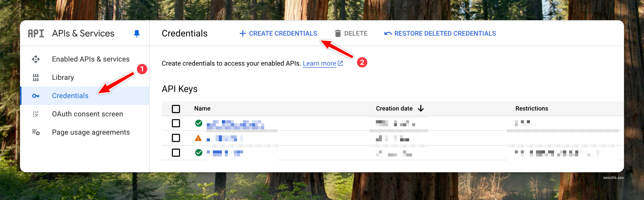Open Library in the sidebar
Viewport: 644px width, 200px height.
tap(63, 77)
